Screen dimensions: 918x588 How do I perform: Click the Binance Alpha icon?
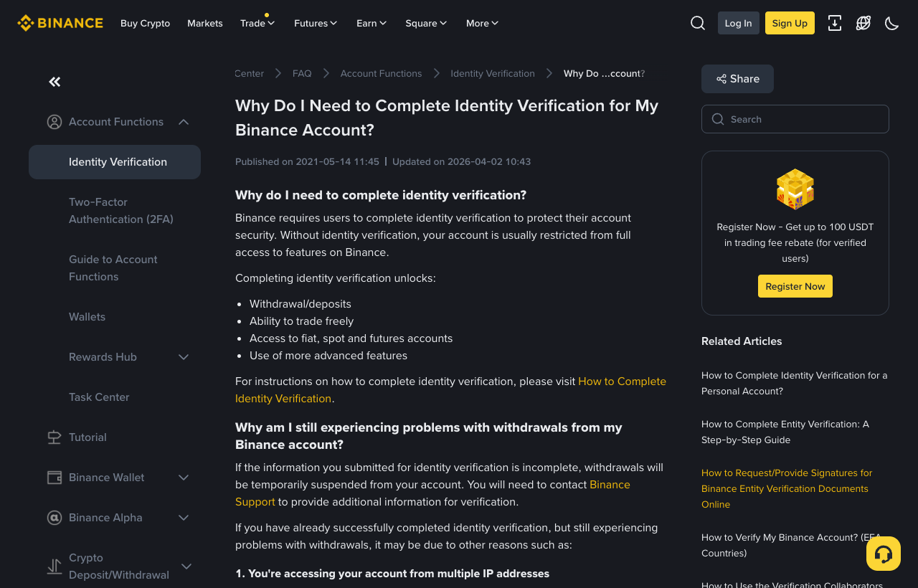pos(55,518)
